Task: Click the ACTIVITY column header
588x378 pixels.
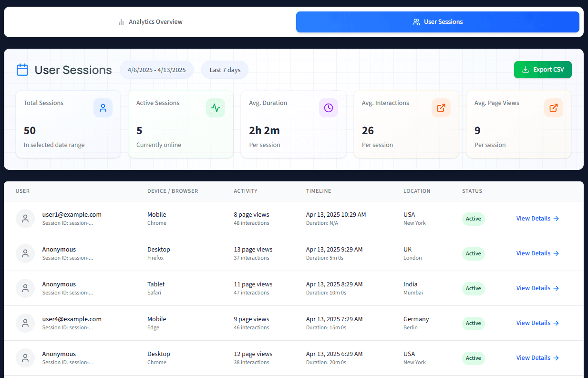Action: (x=246, y=191)
